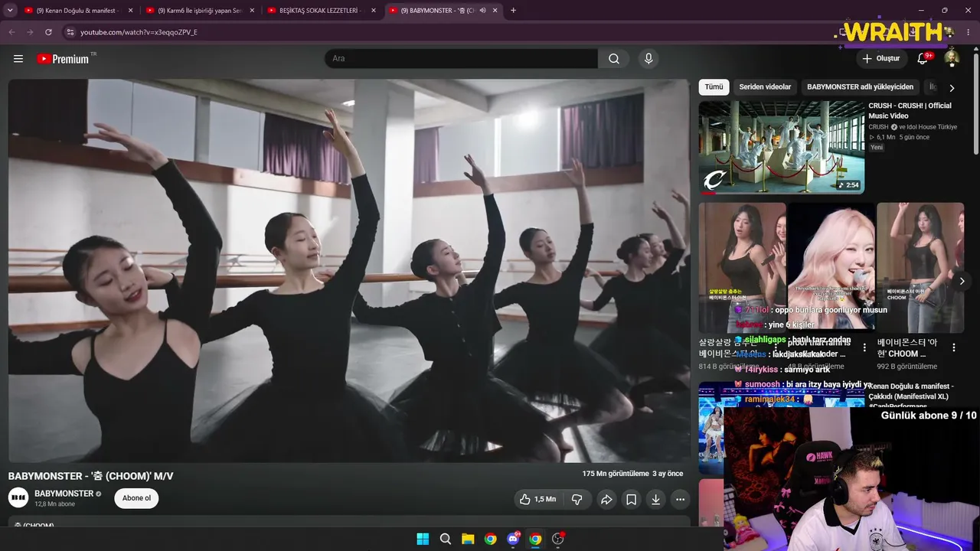Open the YouTube hamburger guide menu
Screen dimensions: 980x551
pyautogui.click(x=18, y=59)
